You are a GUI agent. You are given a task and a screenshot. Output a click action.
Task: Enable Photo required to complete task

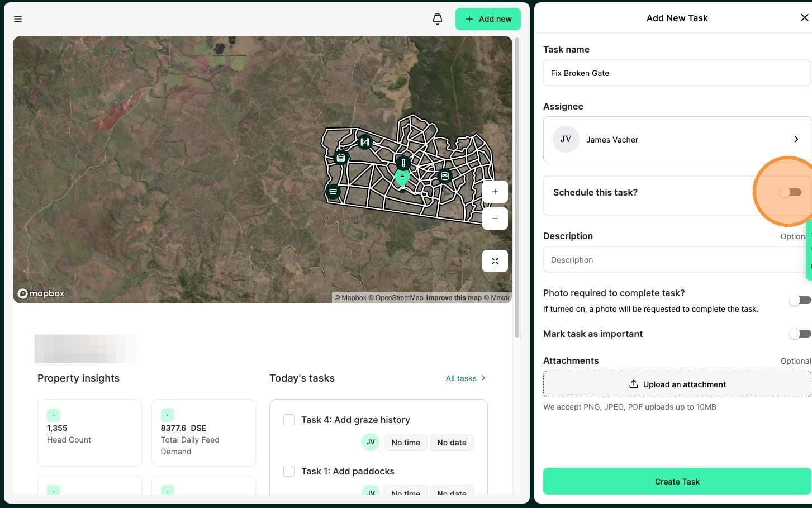click(800, 301)
